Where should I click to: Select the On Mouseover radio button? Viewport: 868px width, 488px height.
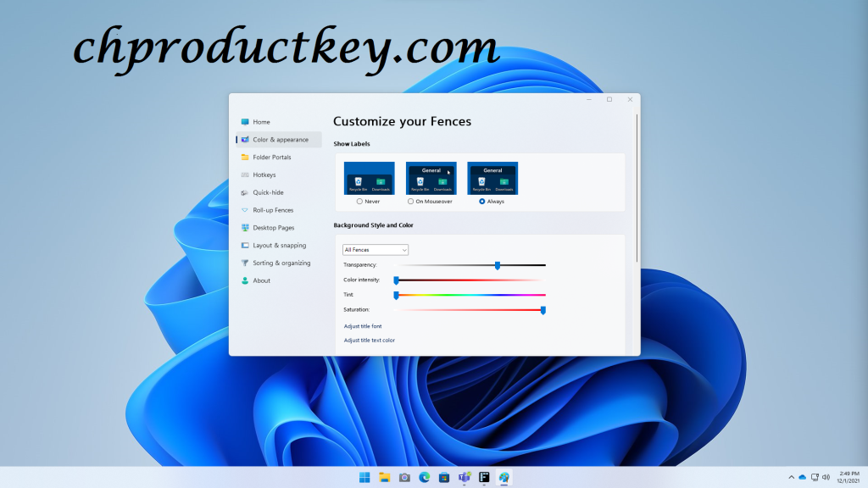pos(410,202)
